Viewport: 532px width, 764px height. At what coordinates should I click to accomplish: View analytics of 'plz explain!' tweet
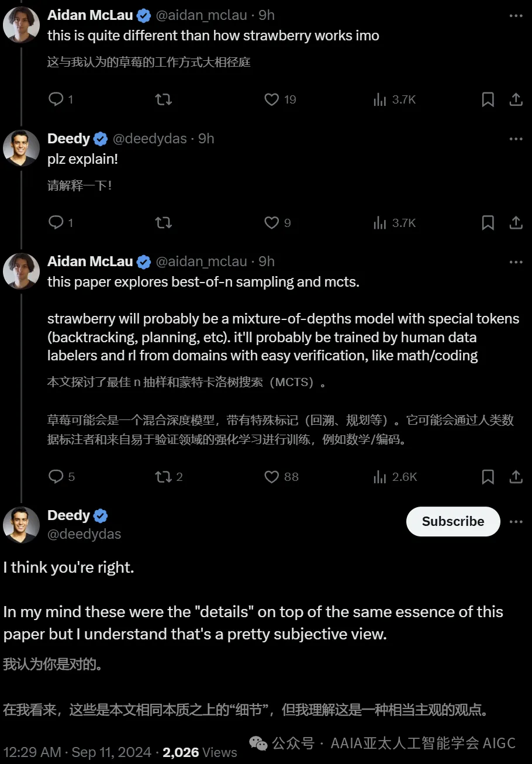380,222
